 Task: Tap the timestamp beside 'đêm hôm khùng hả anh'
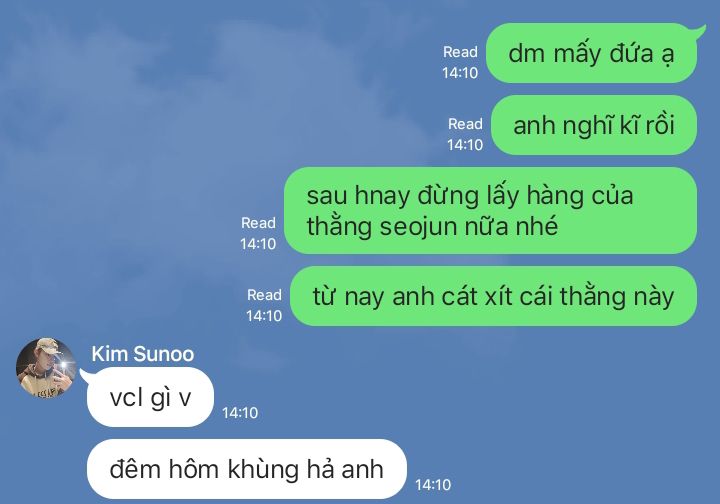(x=433, y=485)
